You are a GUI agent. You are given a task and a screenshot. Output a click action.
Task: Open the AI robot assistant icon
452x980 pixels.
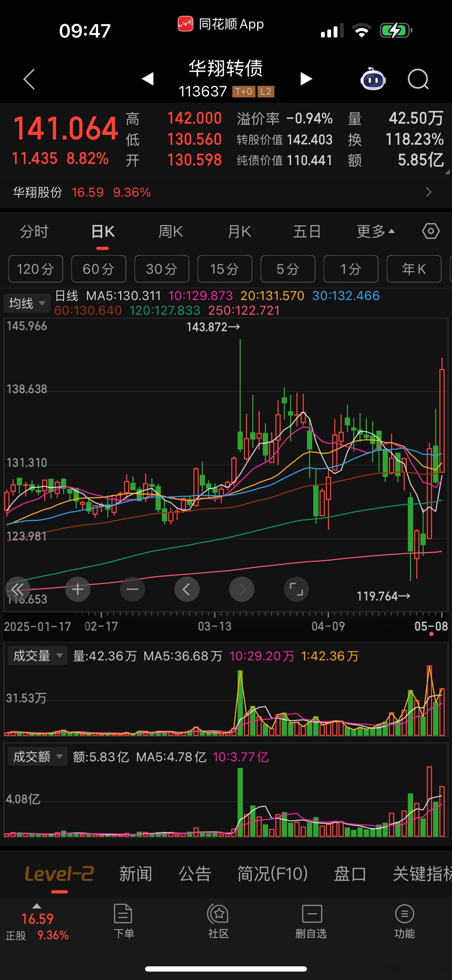[373, 79]
